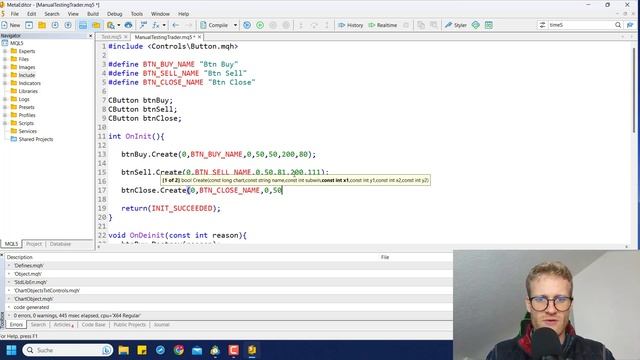Open MQL5 cloud storage icon
640x360 pixels.
(128, 25)
